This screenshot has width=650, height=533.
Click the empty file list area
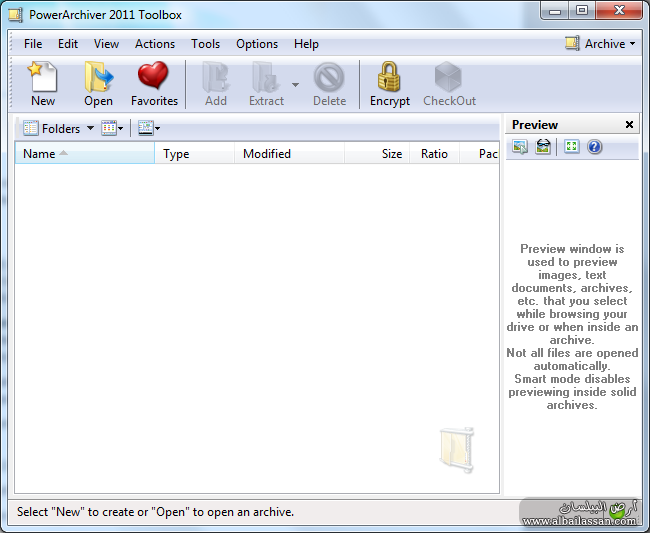[257, 328]
